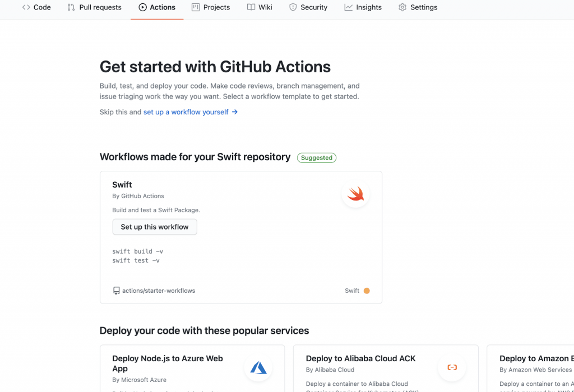Open the Deploy Node.js to Azure Web App card

(168, 363)
